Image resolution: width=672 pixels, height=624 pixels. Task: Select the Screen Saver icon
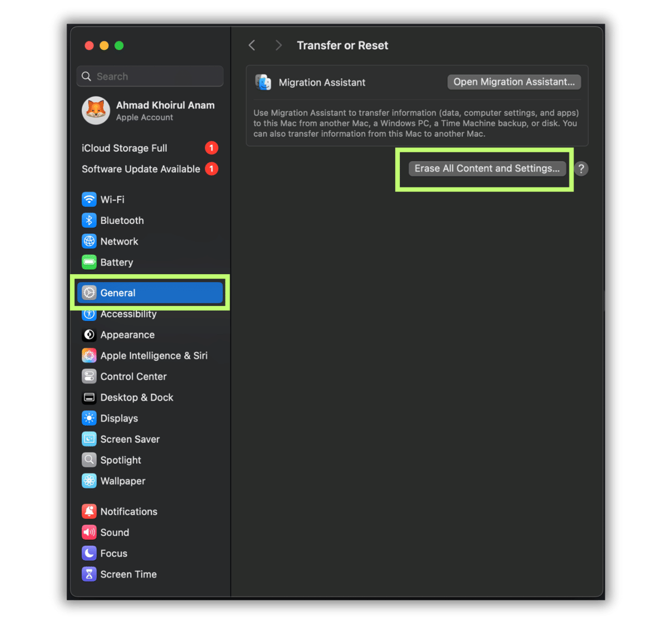(x=89, y=439)
